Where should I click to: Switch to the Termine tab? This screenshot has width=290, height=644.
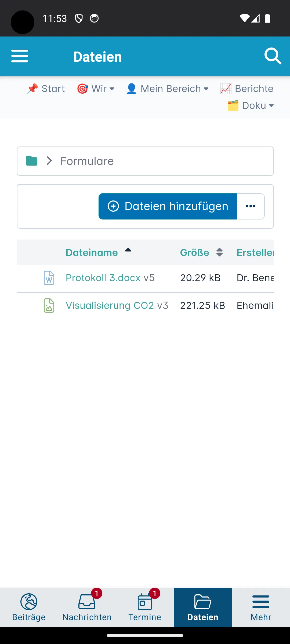pyautogui.click(x=145, y=607)
